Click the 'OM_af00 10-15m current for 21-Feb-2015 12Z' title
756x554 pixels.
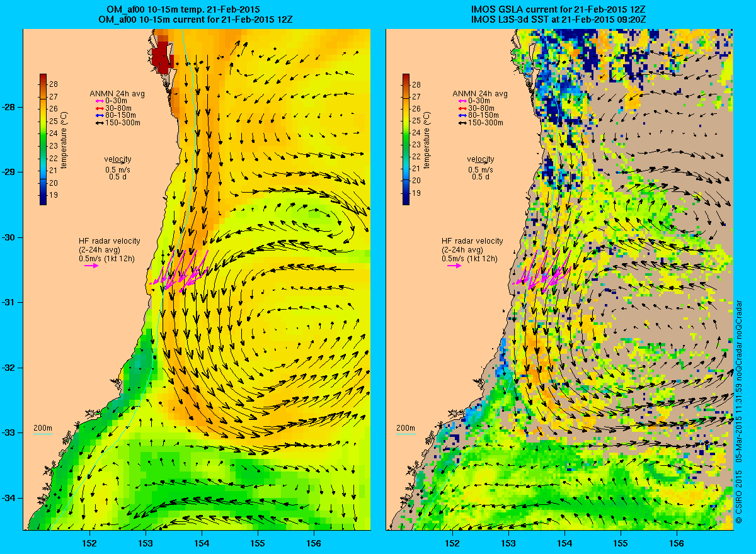[x=195, y=20]
